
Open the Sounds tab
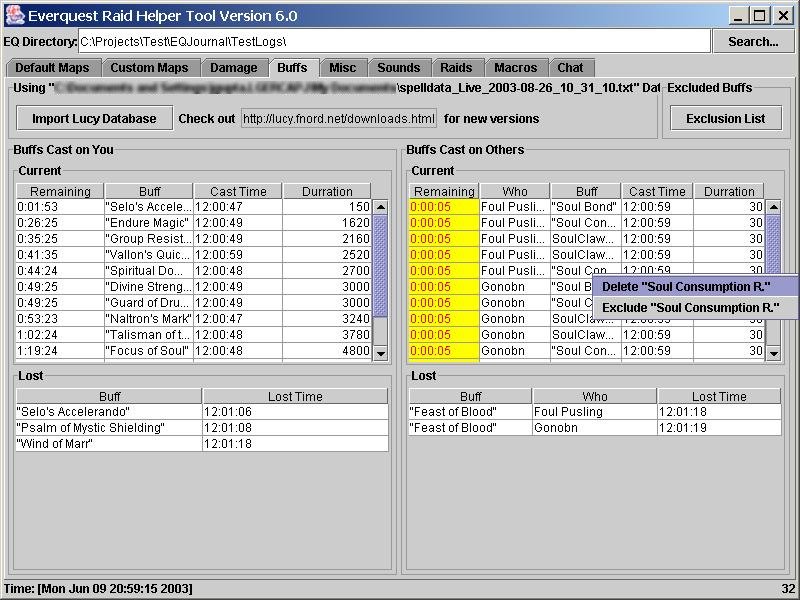click(398, 68)
